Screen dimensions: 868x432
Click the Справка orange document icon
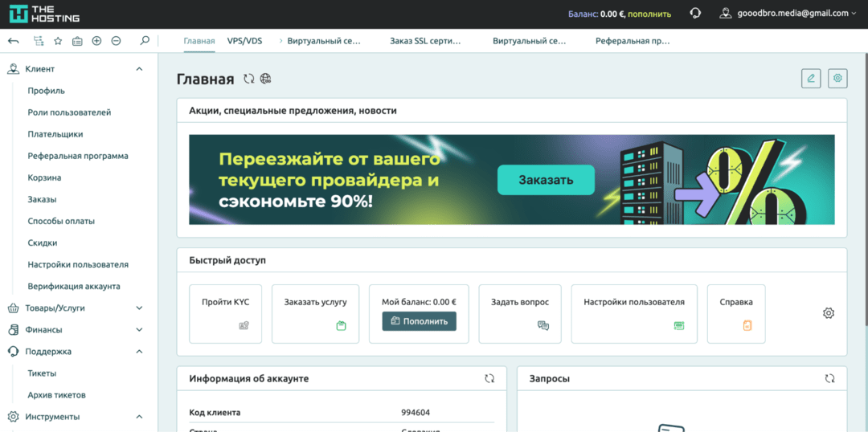click(x=747, y=326)
